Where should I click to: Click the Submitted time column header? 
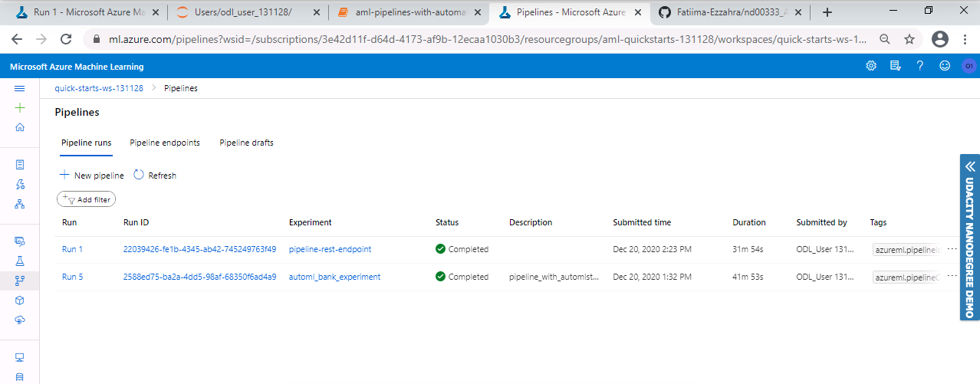[642, 222]
